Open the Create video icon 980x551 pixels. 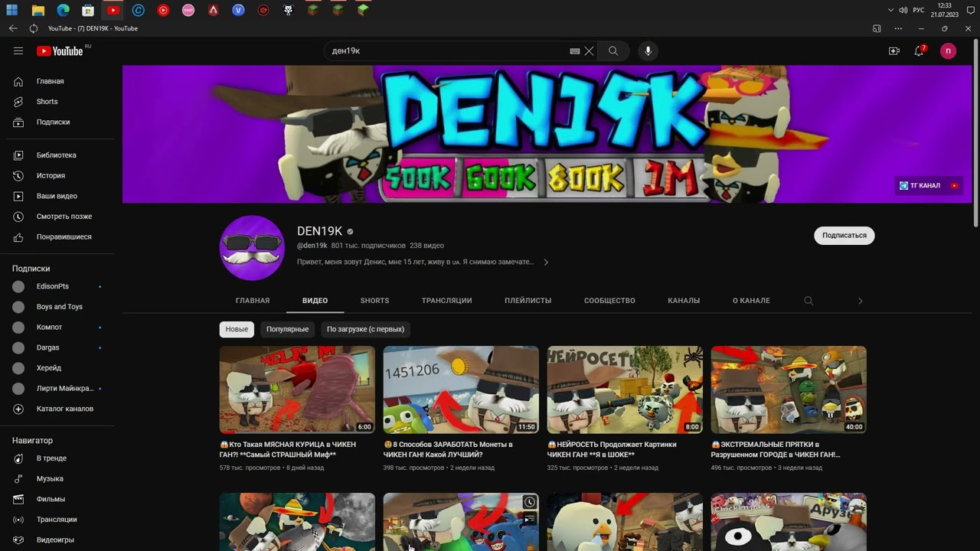(894, 51)
